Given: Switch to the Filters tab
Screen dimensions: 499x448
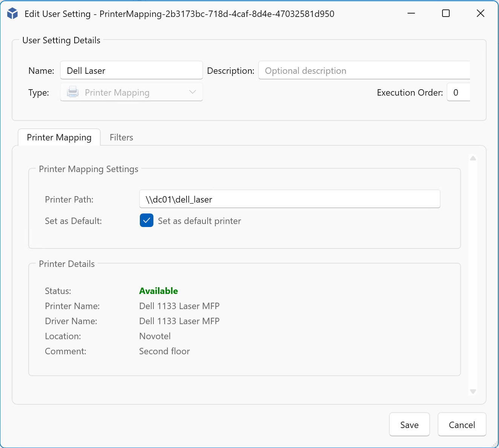Looking at the screenshot, I should (121, 137).
